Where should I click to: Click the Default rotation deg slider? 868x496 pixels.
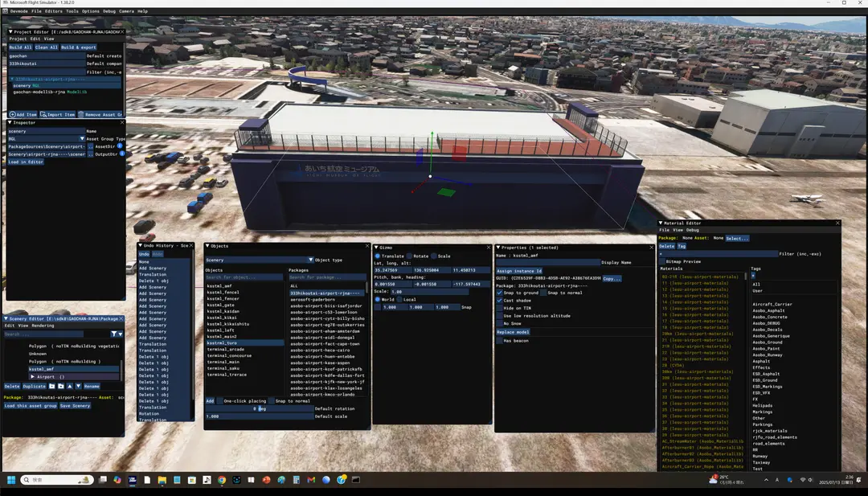(259, 408)
